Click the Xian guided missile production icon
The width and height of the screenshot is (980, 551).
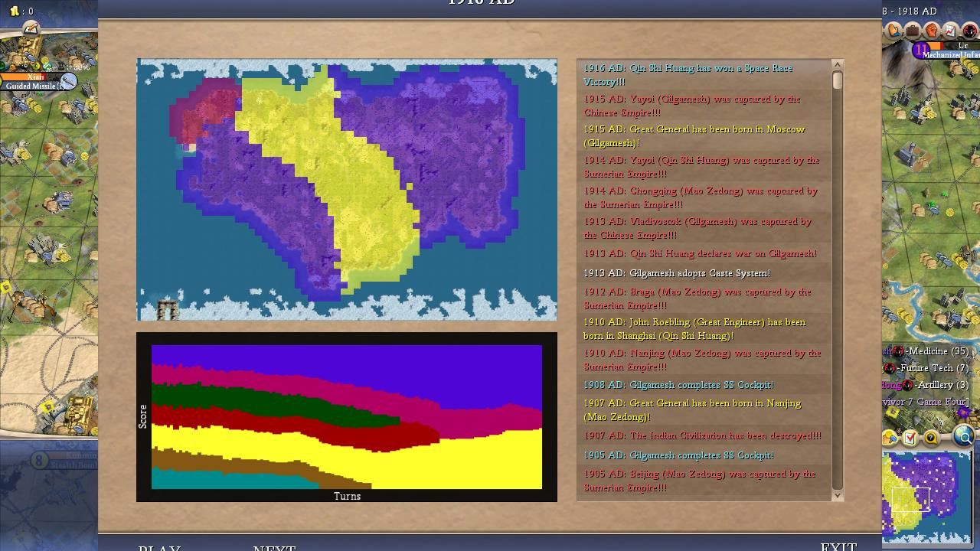tap(68, 81)
